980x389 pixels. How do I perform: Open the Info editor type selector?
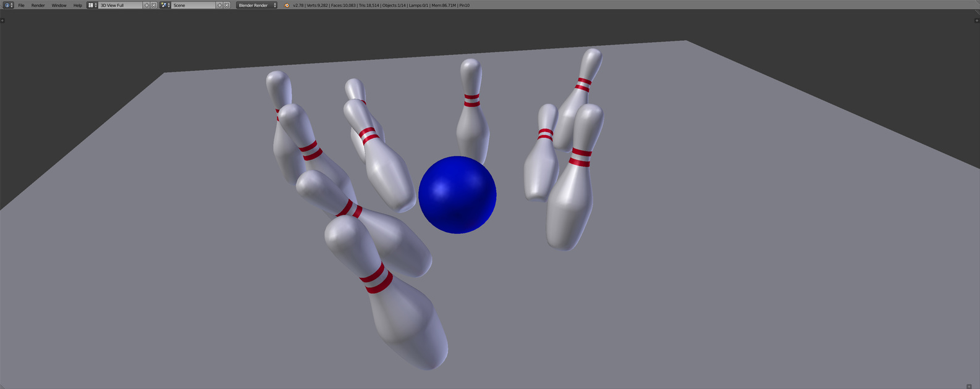7,5
